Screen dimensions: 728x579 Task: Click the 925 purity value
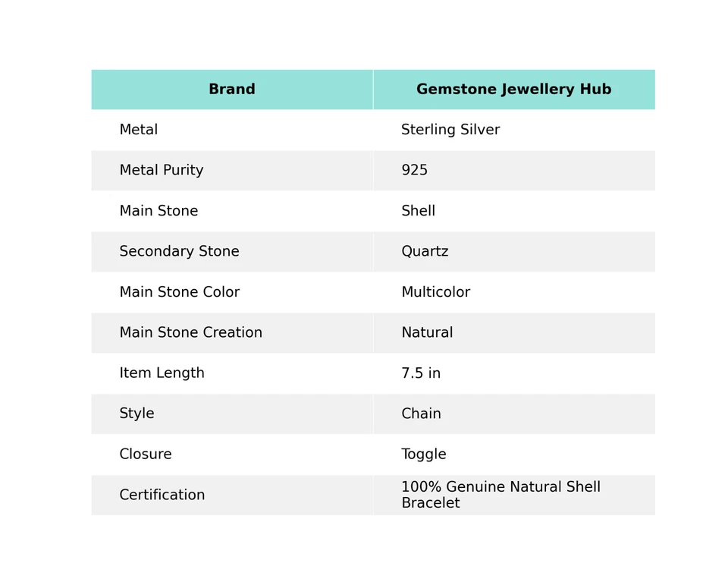coord(415,171)
